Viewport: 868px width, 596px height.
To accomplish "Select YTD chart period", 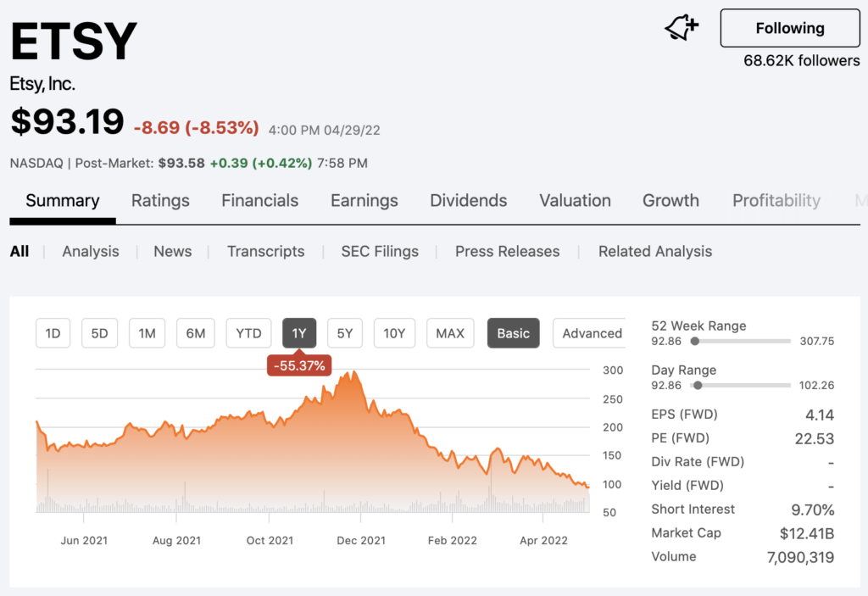I will point(248,333).
